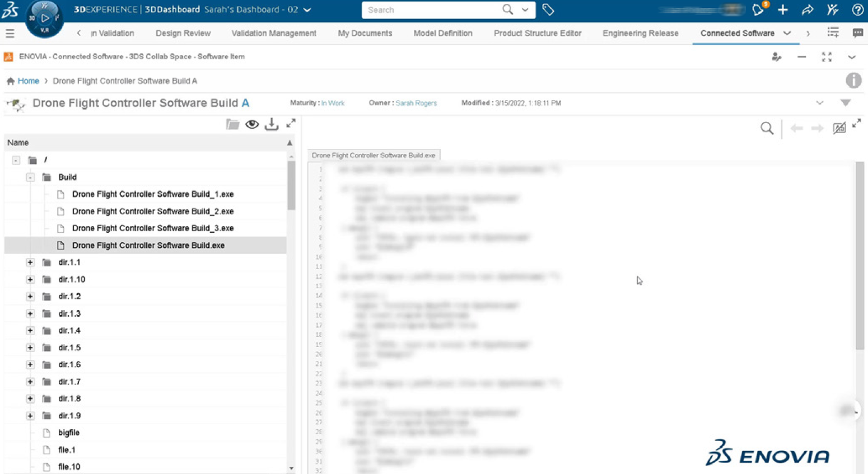The image size is (868, 474).
Task: Toggle the eye preview icon above the tree
Action: click(x=252, y=124)
